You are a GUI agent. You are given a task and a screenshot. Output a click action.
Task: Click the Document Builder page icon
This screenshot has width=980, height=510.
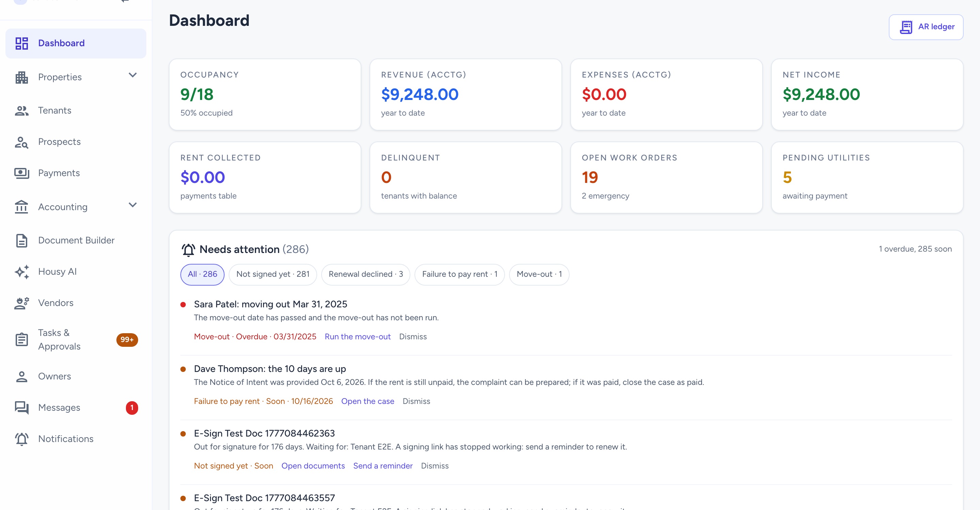click(x=22, y=241)
